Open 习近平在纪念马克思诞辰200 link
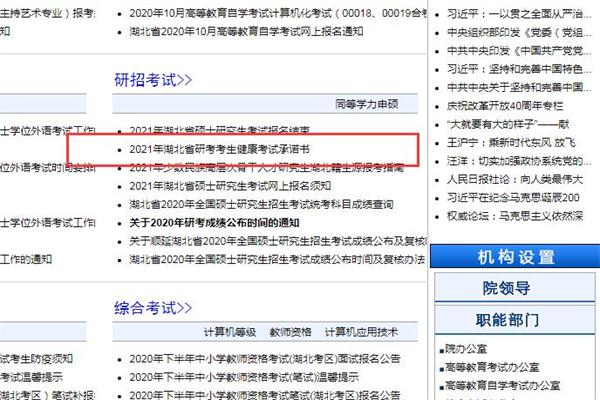The width and height of the screenshot is (600, 400). tap(513, 198)
